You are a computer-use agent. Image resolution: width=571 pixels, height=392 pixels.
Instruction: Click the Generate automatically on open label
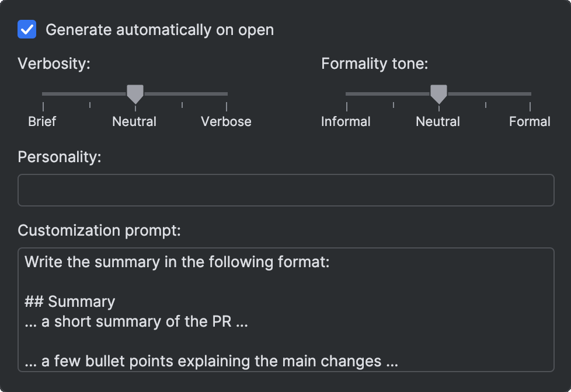pyautogui.click(x=160, y=29)
